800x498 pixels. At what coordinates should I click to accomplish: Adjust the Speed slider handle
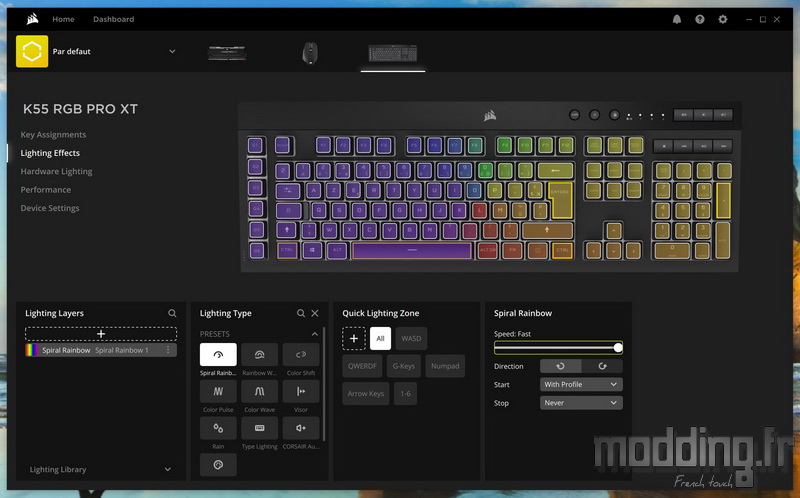618,348
